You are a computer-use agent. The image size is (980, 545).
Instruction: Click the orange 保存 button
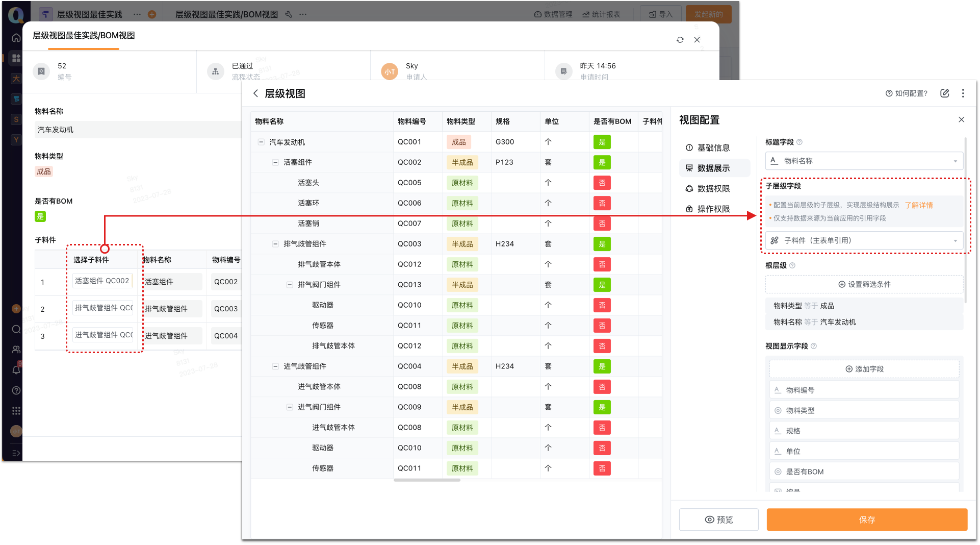866,519
